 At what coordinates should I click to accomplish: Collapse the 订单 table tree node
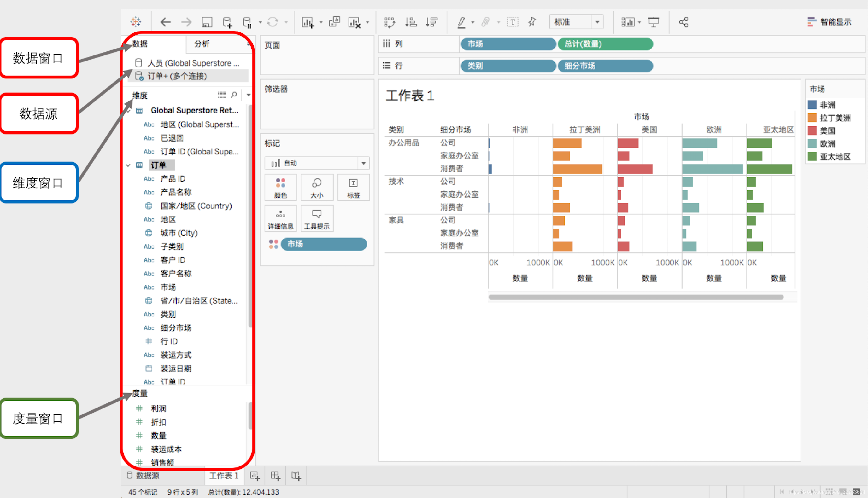point(128,165)
